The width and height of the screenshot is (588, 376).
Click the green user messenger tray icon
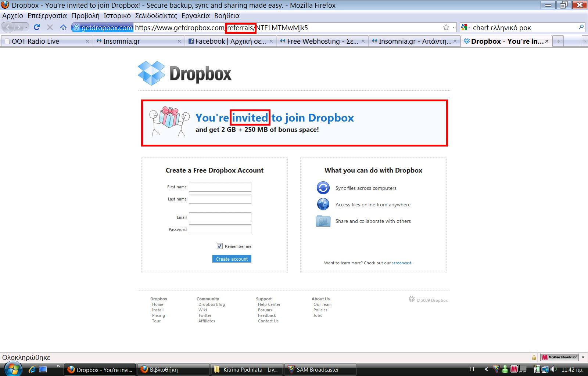coord(505,369)
